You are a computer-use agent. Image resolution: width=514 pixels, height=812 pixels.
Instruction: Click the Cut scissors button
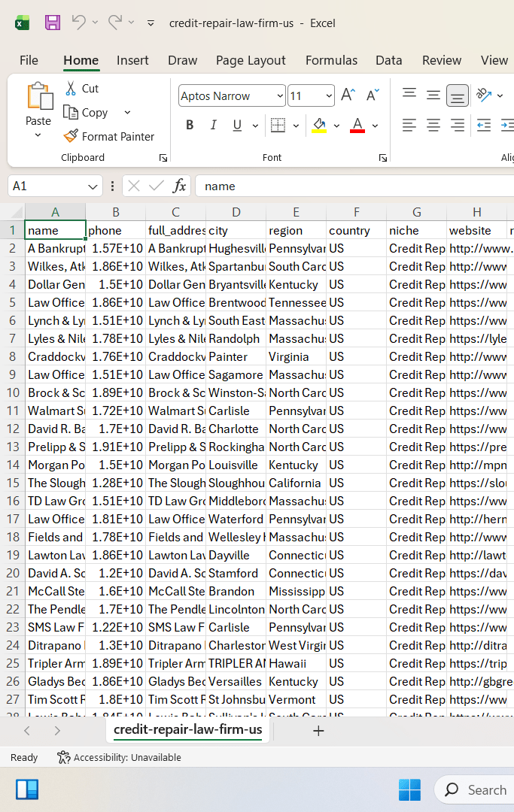pyautogui.click(x=82, y=89)
